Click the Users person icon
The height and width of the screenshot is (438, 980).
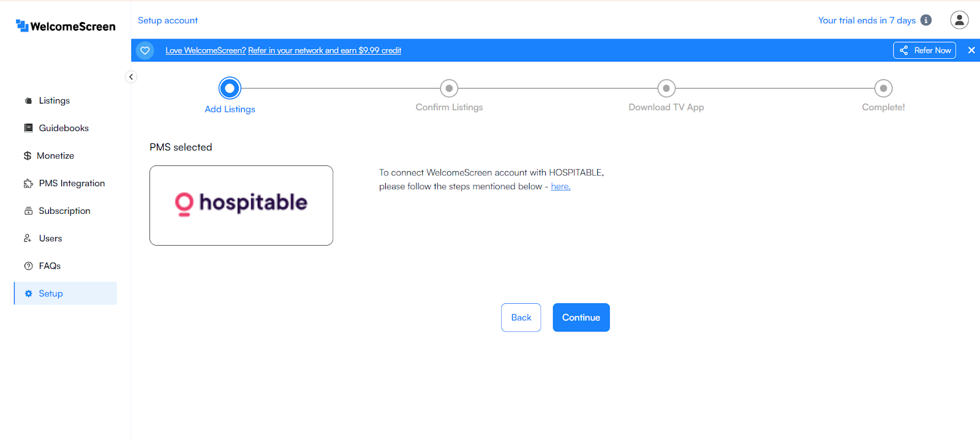[28, 238]
